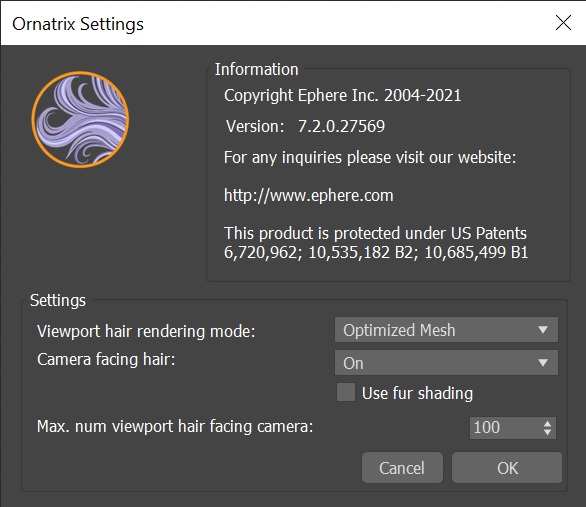Click the Optimized Mesh dropdown arrow

click(543, 330)
